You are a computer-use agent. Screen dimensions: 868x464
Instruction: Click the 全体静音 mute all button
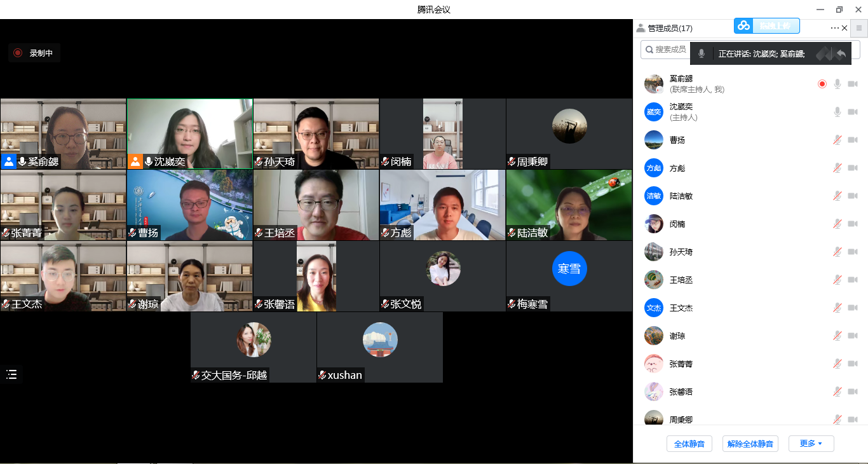tap(689, 444)
